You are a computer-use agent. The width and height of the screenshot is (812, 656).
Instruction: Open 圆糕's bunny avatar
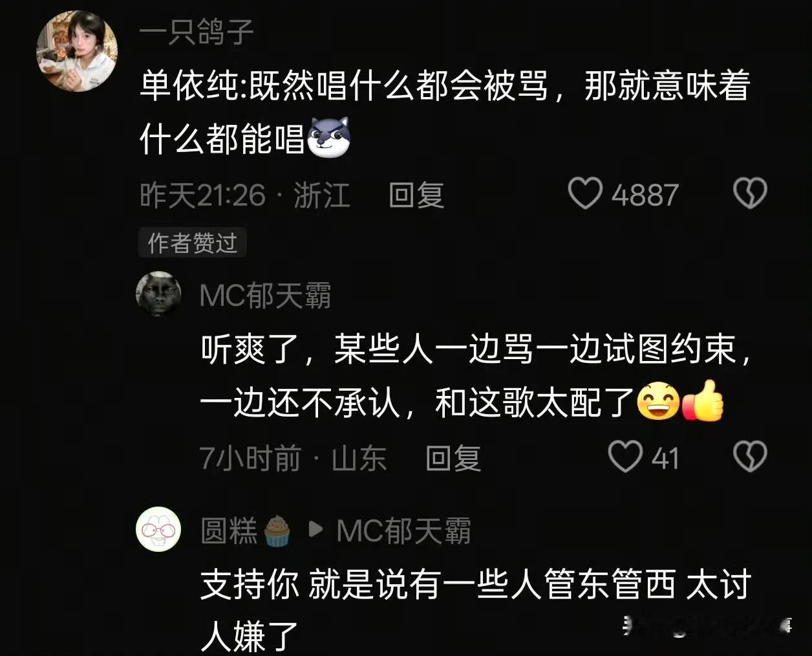point(158,529)
